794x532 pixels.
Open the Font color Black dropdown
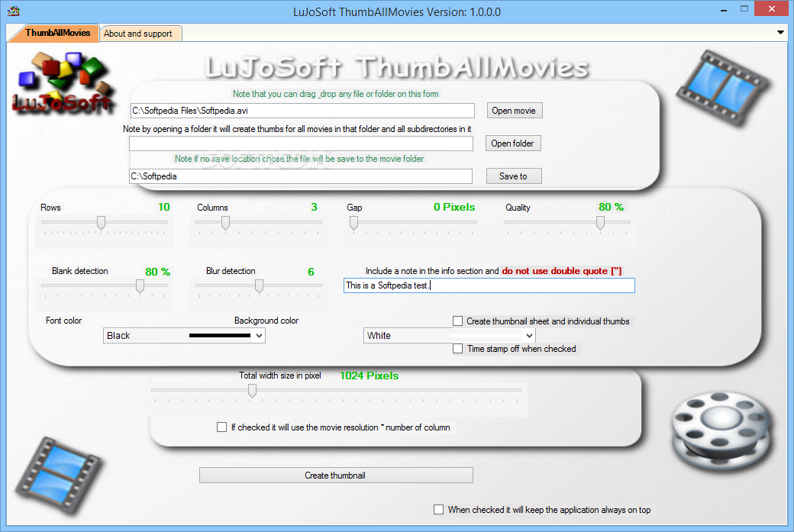coord(184,336)
